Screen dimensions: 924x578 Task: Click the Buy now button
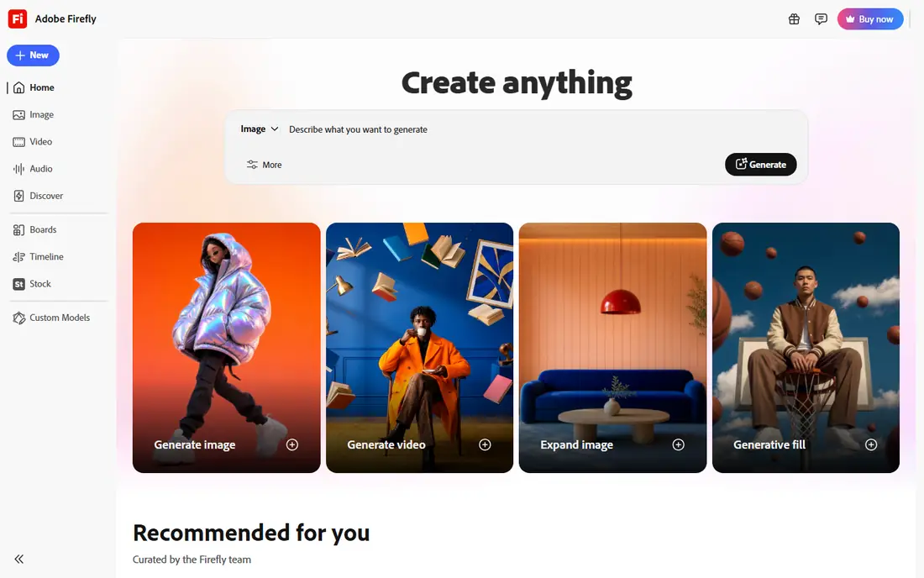(x=869, y=18)
